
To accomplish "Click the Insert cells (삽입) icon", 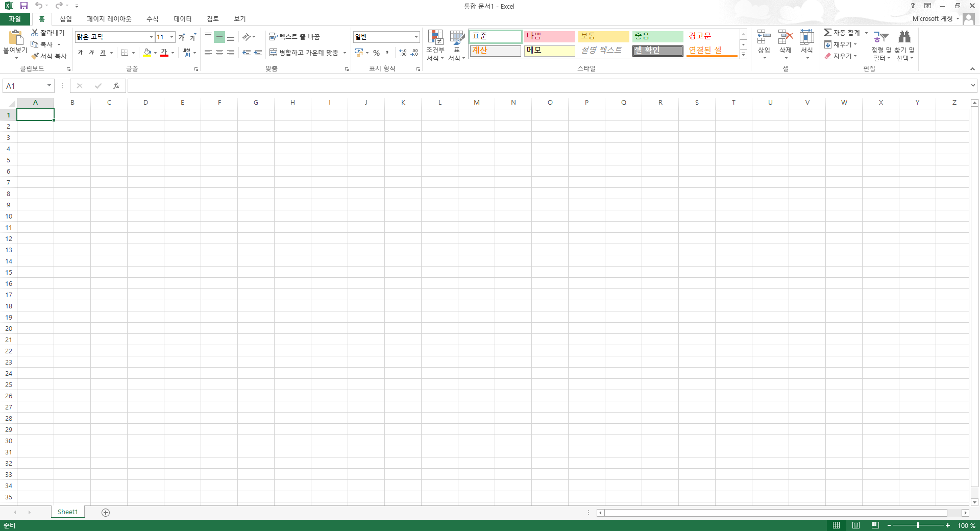I will (764, 37).
